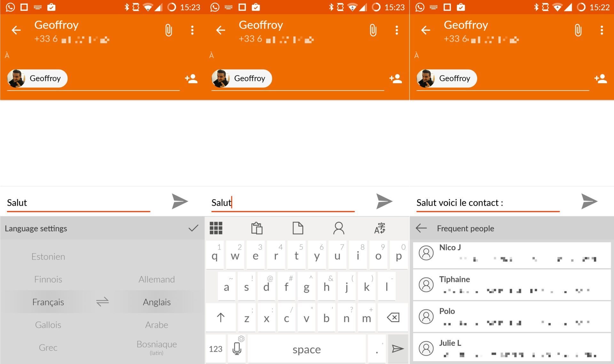The width and height of the screenshot is (614, 364).
Task: Toggle the shift arrow key
Action: (x=221, y=318)
